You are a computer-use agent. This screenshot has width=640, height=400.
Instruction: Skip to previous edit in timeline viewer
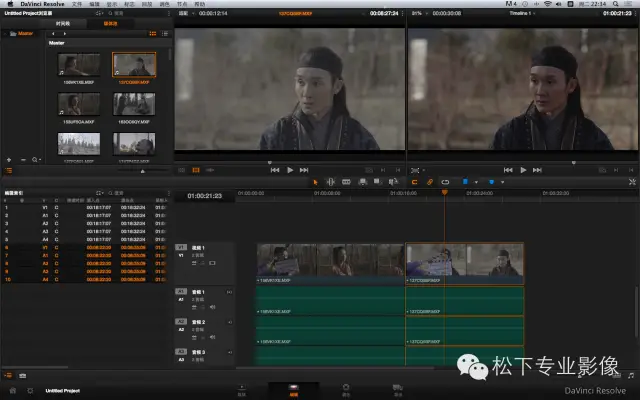coord(508,170)
